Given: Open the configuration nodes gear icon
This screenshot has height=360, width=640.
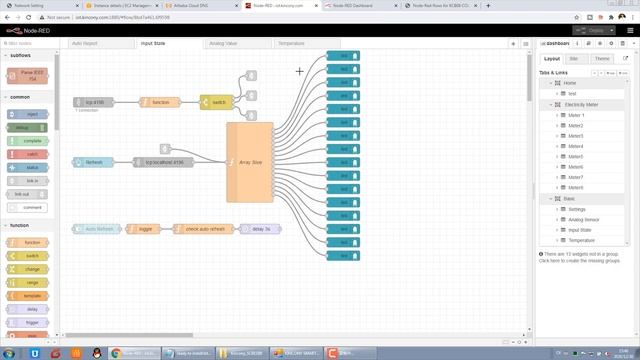Looking at the screenshot, I should [x=611, y=43].
